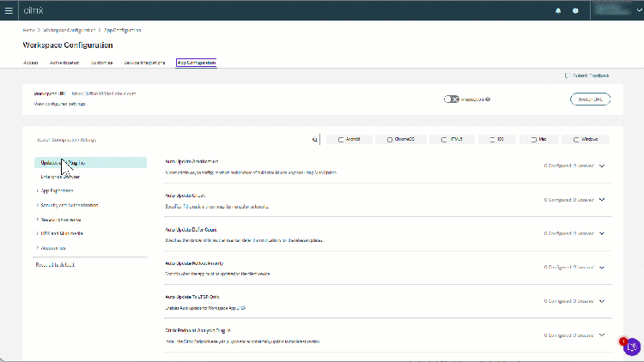The height and width of the screenshot is (362, 644).
Task: Open the notifications bell
Action: point(558,11)
